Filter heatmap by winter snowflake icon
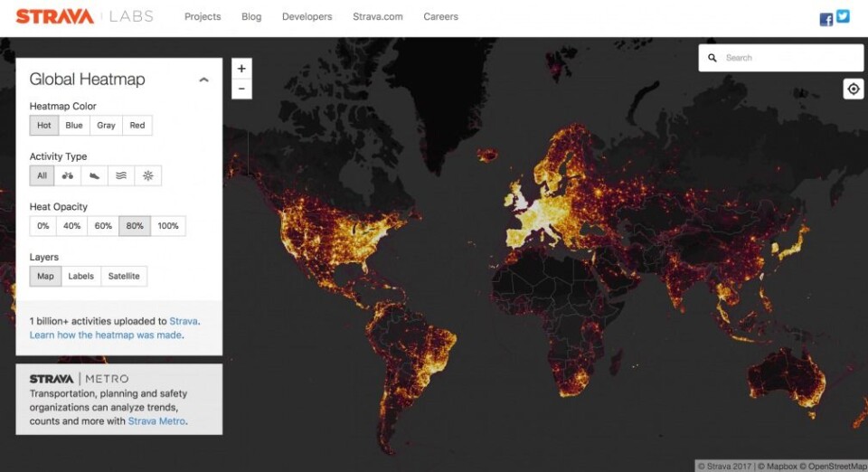868x472 pixels. tap(147, 176)
